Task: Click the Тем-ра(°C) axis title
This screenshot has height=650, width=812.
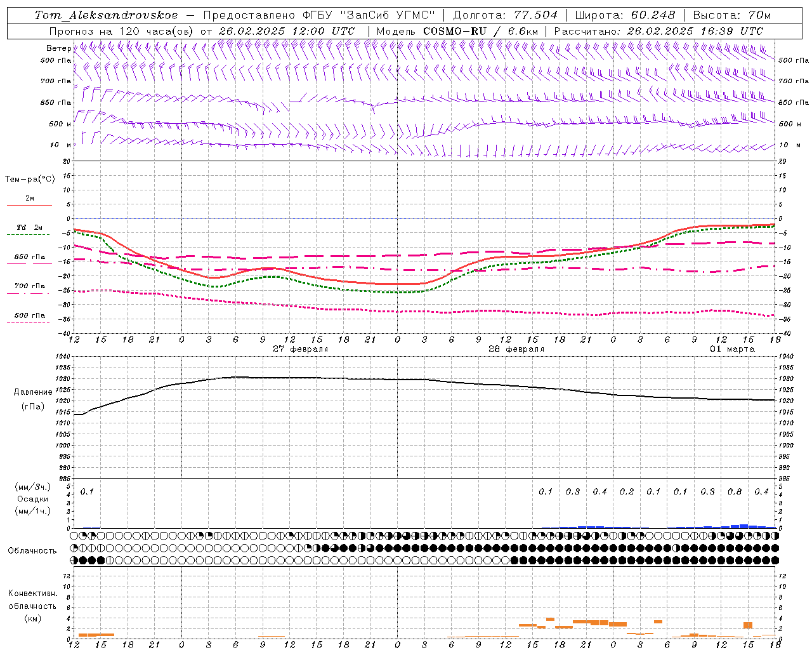Action: (x=30, y=179)
